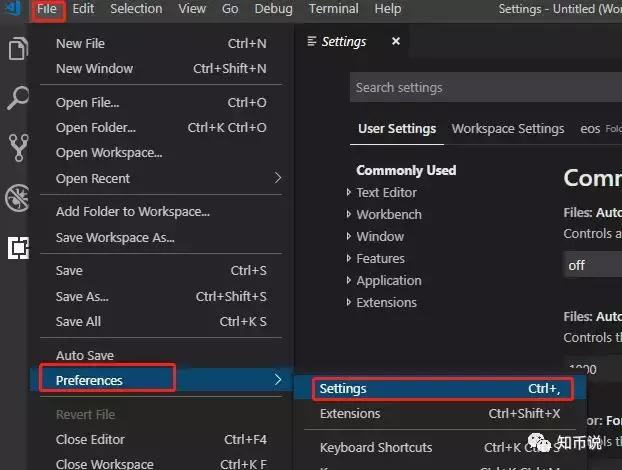Open the Auto Save 'off' dropdown
This screenshot has height=470, width=622.
pyautogui.click(x=593, y=265)
